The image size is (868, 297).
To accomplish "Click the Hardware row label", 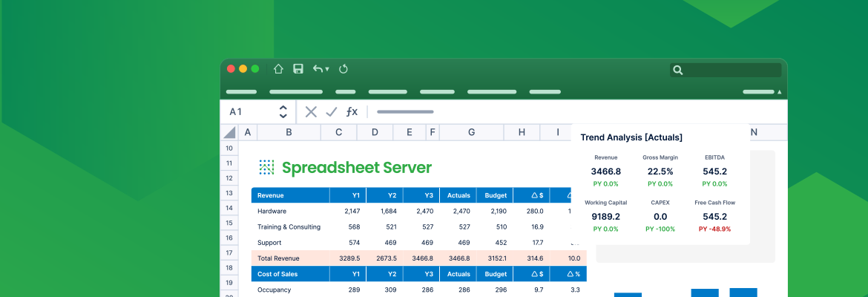I will [272, 211].
